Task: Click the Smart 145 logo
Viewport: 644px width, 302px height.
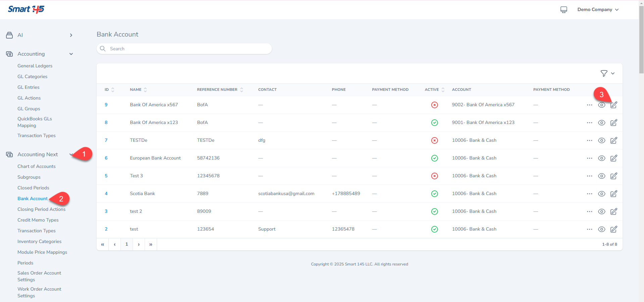Action: tap(26, 9)
